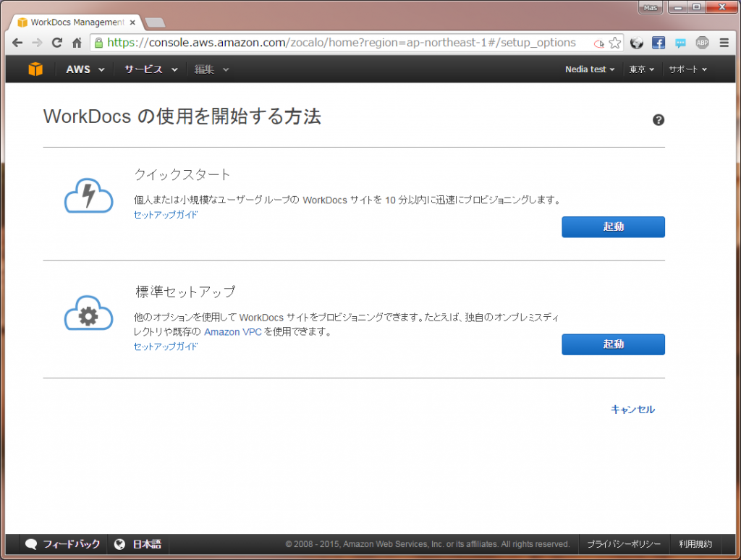
Task: Open the 東京 region dropdown
Action: coord(641,69)
